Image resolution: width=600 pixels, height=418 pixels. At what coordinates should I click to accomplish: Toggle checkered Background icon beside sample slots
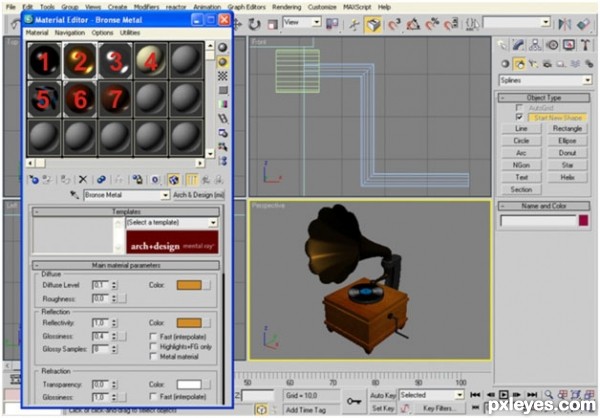tap(223, 76)
